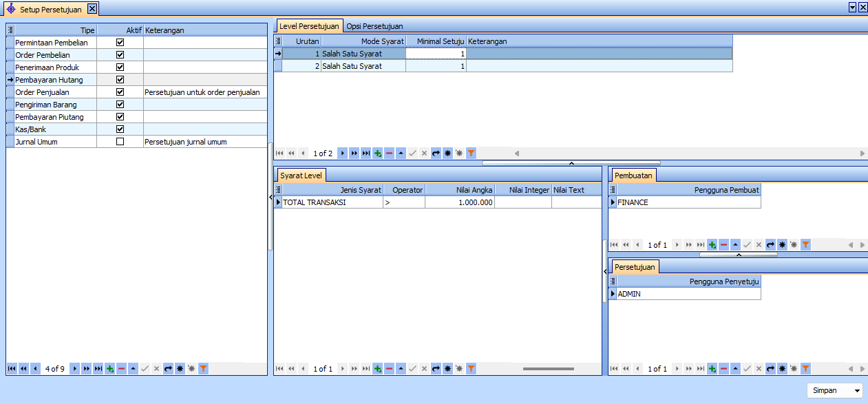
Task: Edit current Level Persetujuan record
Action: [x=401, y=153]
